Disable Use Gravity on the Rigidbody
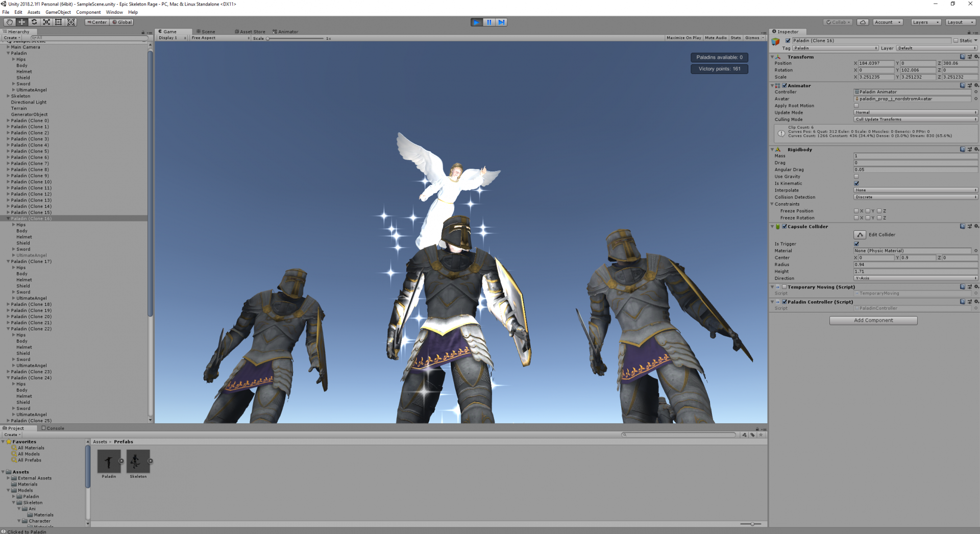980x534 pixels. pyautogui.click(x=856, y=176)
